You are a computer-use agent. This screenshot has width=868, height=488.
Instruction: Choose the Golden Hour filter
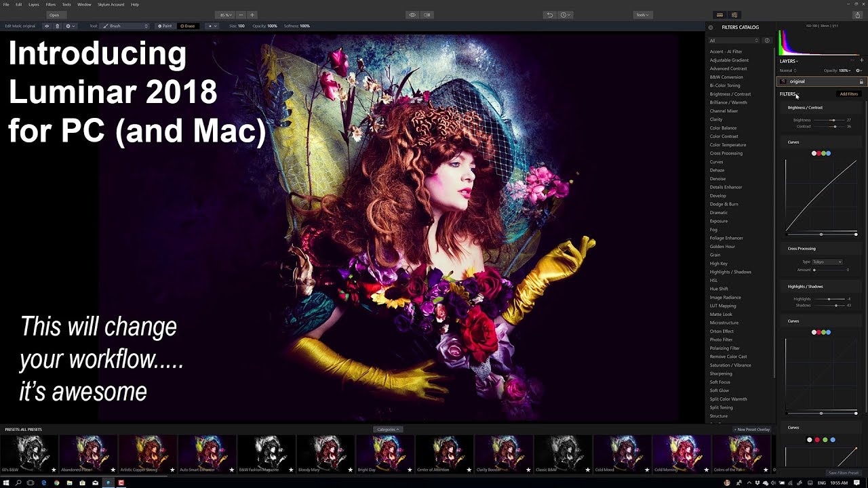click(x=722, y=247)
